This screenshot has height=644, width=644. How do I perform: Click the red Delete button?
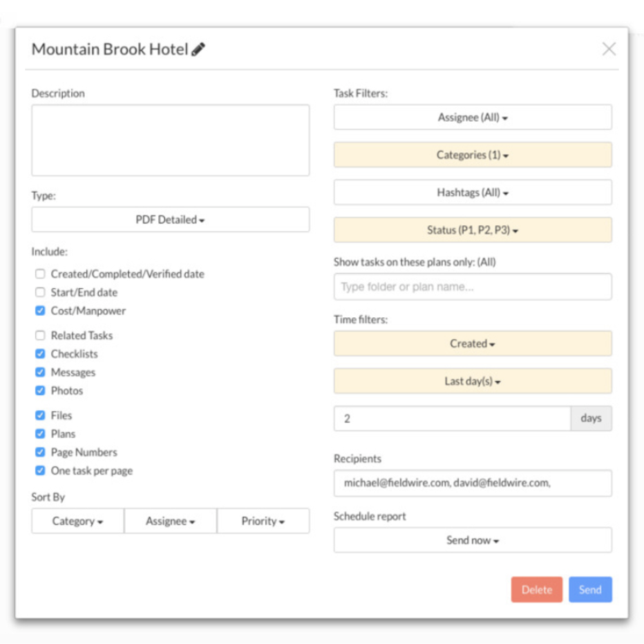[536, 589]
